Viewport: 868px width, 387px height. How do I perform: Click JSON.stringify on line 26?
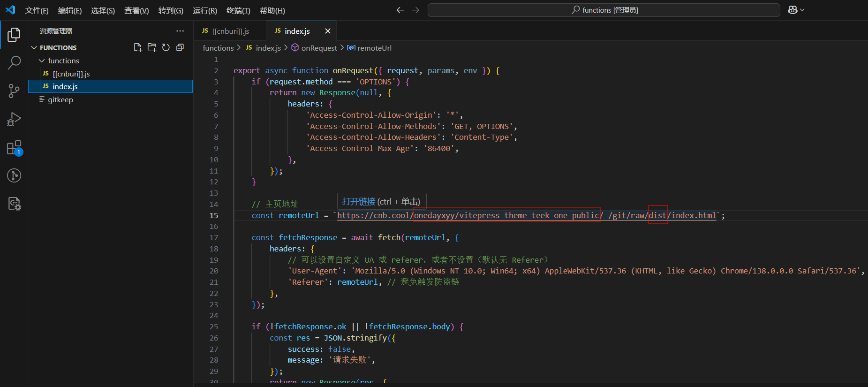(x=355, y=338)
